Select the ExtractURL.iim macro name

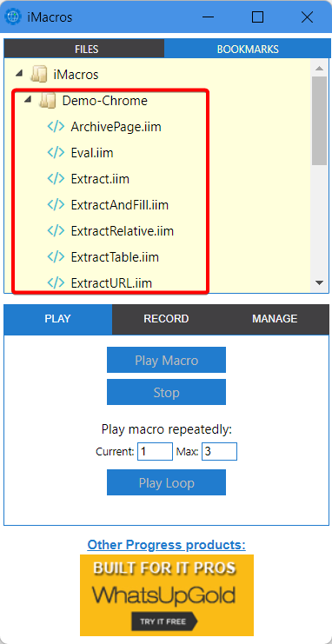[x=111, y=282]
